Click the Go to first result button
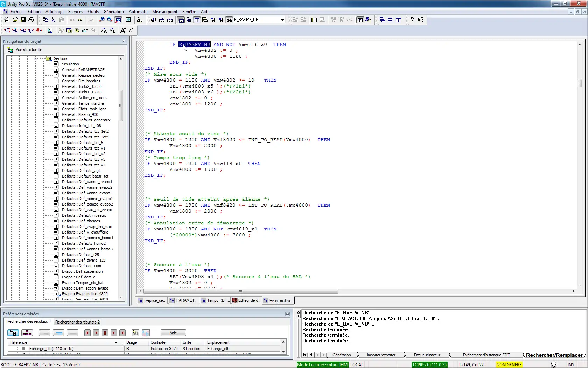This screenshot has width=588, height=368. pyautogui.click(x=87, y=333)
